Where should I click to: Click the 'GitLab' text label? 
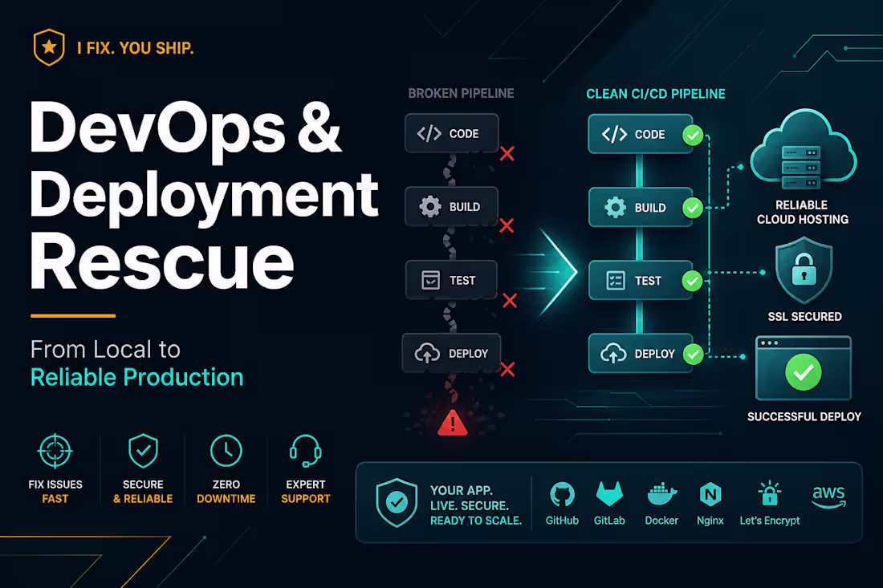[609, 521]
